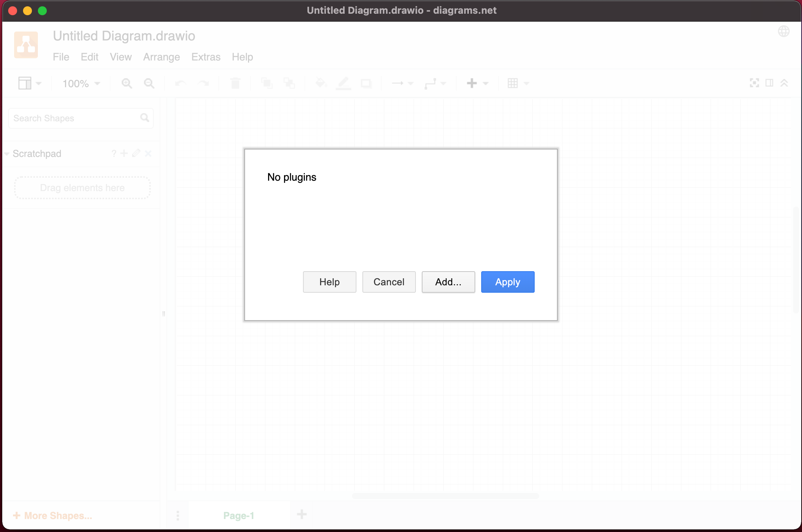Click the No plugins text

click(292, 177)
